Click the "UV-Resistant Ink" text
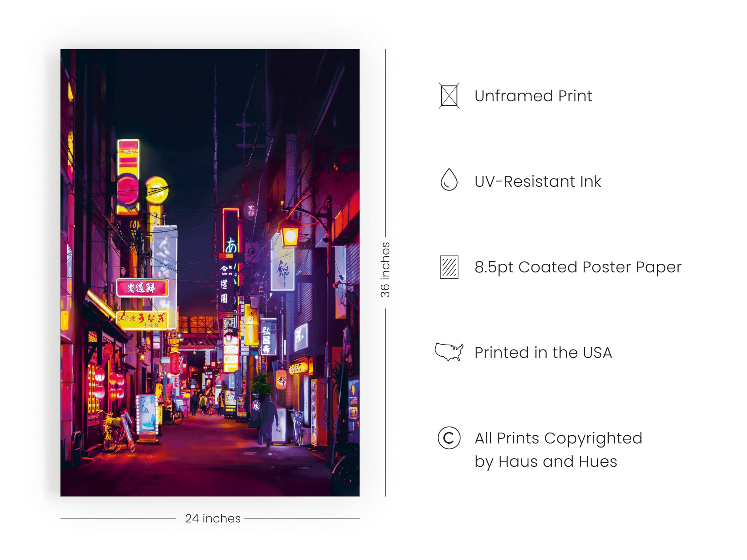The width and height of the screenshot is (747, 560). click(537, 182)
